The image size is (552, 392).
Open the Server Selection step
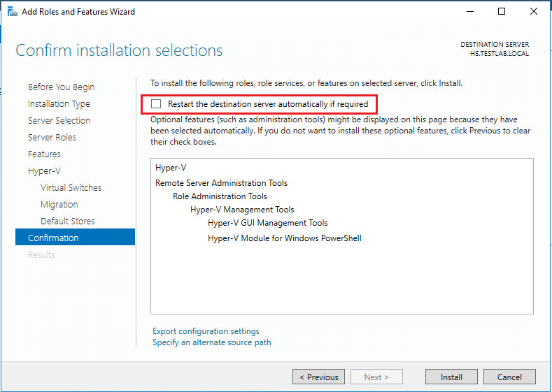59,121
